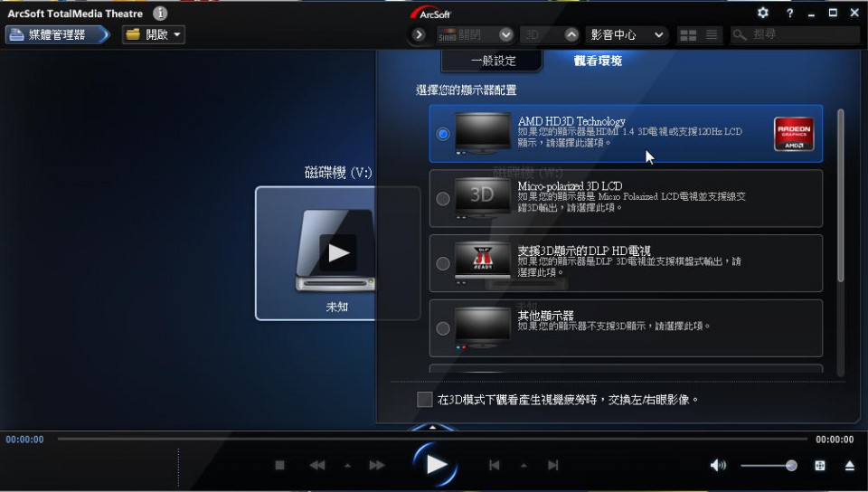Screen dimensions: 868x492
Task: Adjust the volume slider
Action: [x=769, y=466]
